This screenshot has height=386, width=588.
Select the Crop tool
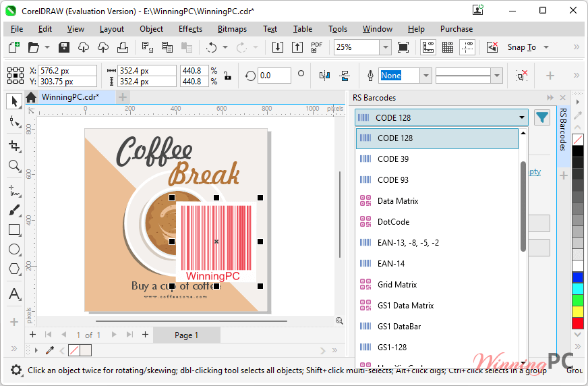tap(14, 146)
